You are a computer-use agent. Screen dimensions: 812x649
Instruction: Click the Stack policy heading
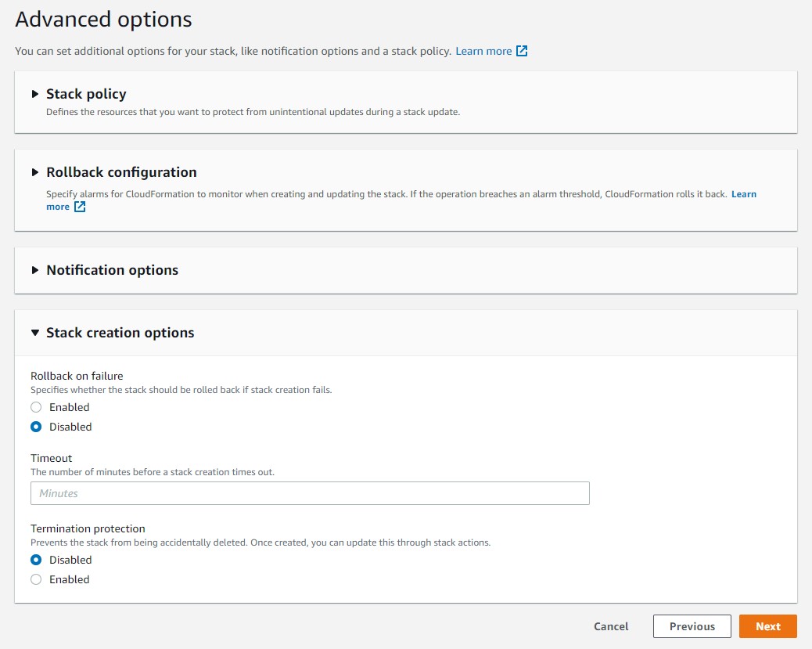(86, 94)
